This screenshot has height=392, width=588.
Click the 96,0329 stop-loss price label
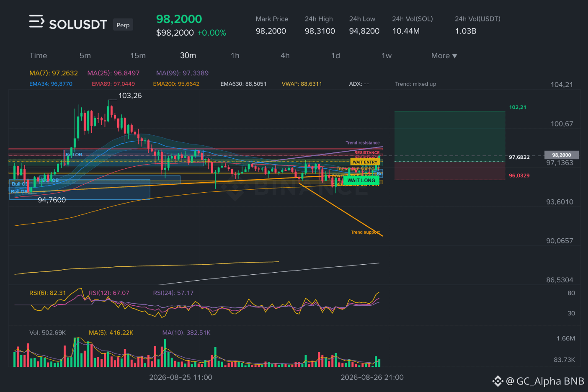pyautogui.click(x=519, y=175)
